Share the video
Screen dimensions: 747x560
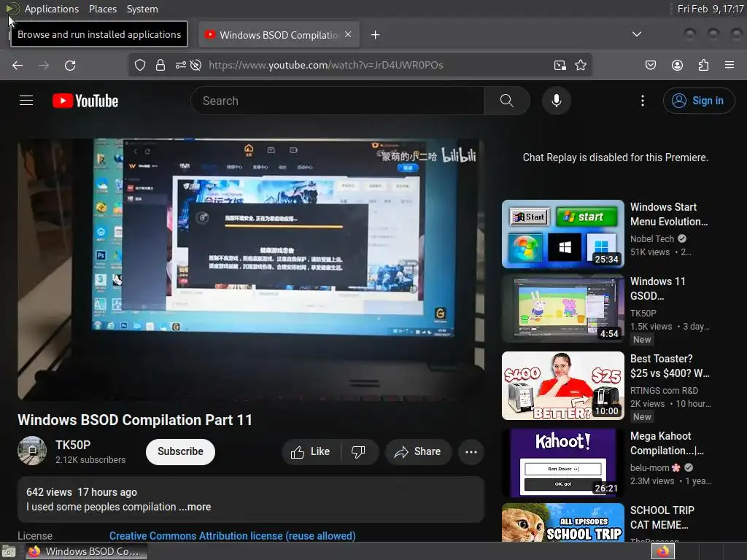[x=418, y=451]
